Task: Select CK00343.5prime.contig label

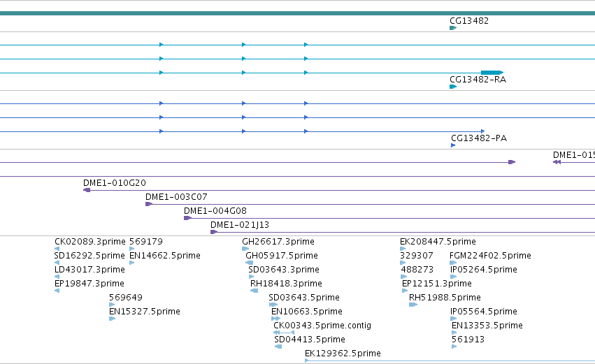Action: tap(322, 326)
